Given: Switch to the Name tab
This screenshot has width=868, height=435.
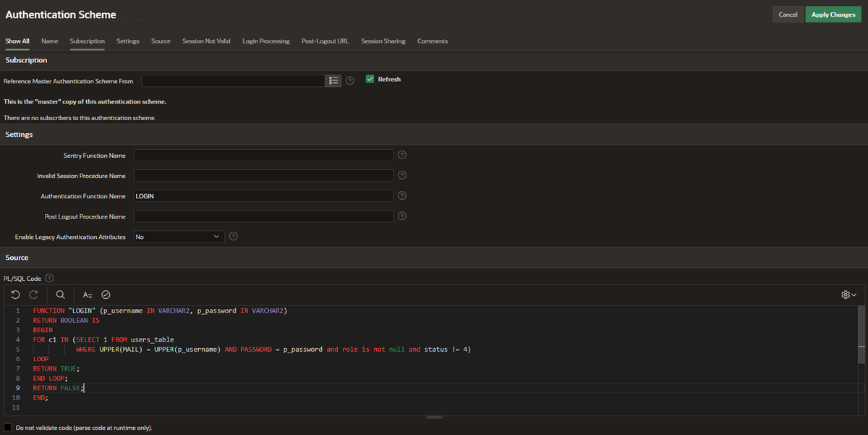Looking at the screenshot, I should pos(50,41).
